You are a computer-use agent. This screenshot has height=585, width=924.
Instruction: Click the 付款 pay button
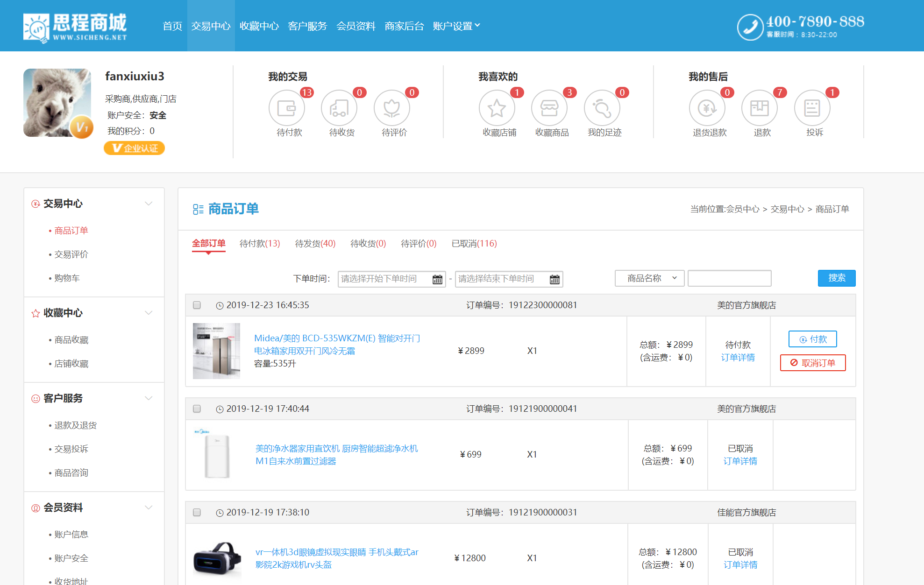tap(813, 339)
